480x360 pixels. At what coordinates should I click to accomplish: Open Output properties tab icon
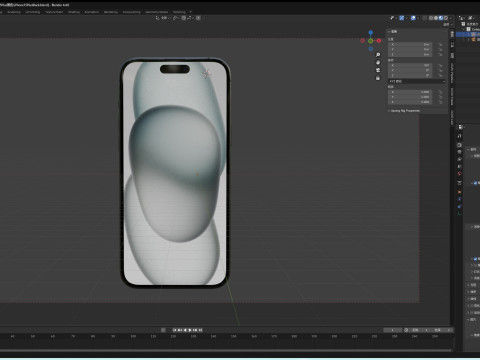(x=459, y=152)
